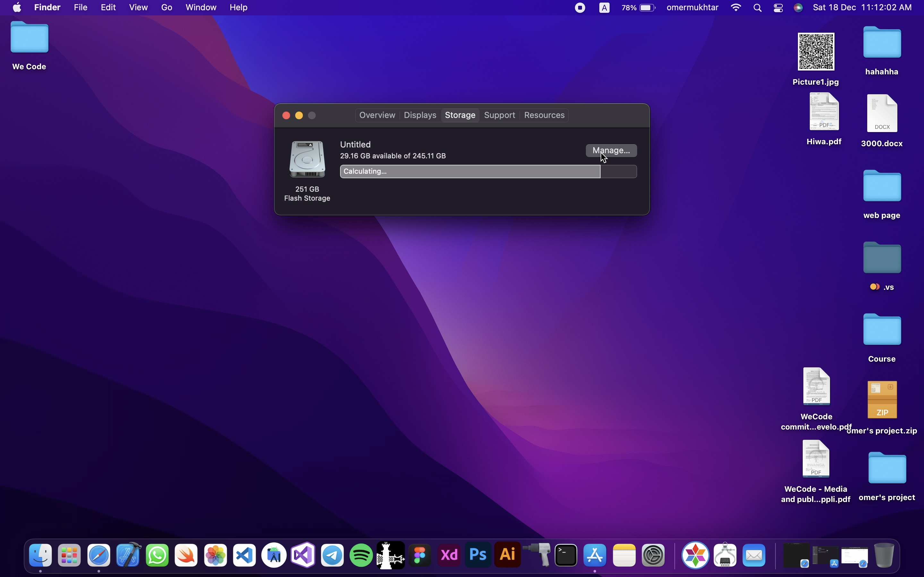Open Control Center from the menu bar
The image size is (924, 577).
pos(779,8)
